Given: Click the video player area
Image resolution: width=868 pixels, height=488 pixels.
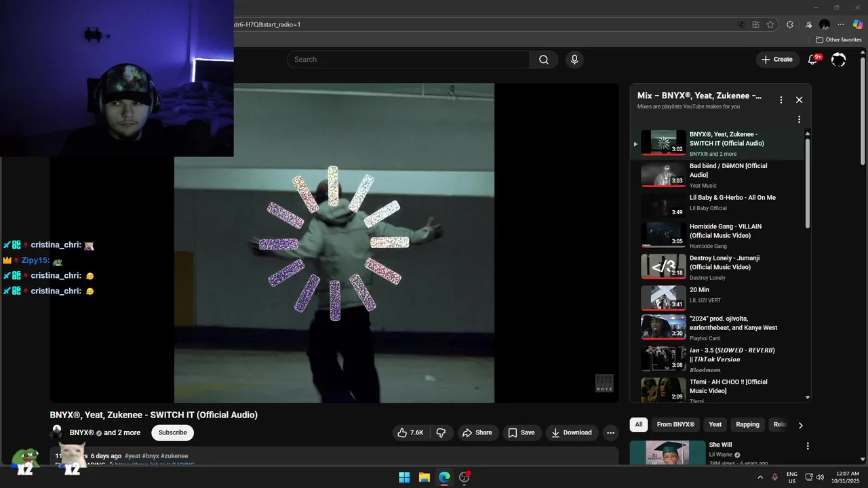Looking at the screenshot, I should click(334, 243).
